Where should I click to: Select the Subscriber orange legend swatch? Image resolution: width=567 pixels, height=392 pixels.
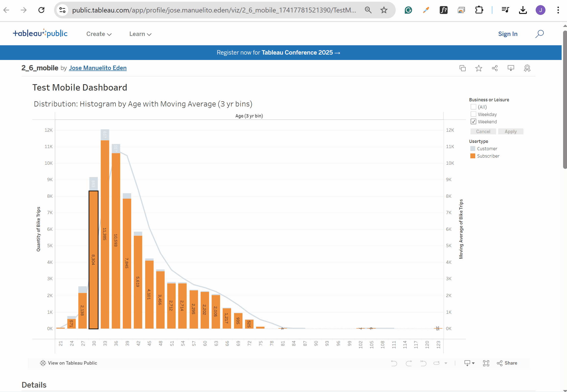pyautogui.click(x=473, y=156)
